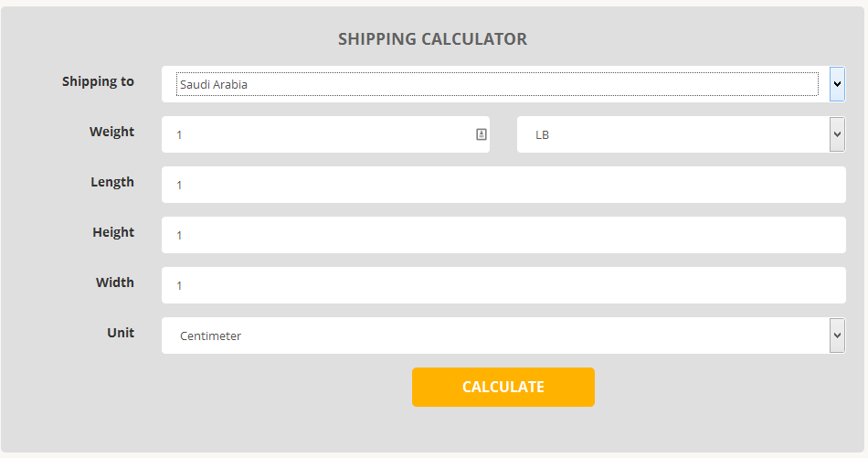Click the SHIPPING CALCULATOR heading

click(x=432, y=39)
